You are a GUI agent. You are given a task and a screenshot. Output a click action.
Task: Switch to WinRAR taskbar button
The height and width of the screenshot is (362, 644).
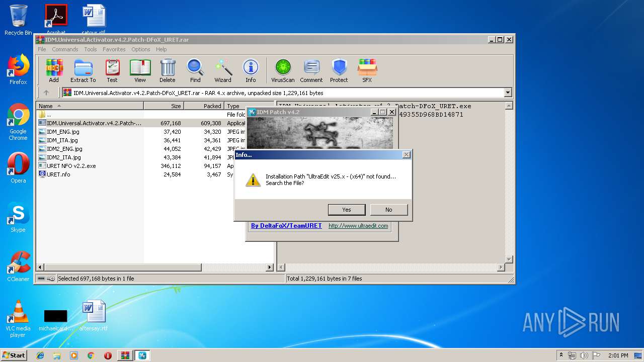[x=125, y=355]
